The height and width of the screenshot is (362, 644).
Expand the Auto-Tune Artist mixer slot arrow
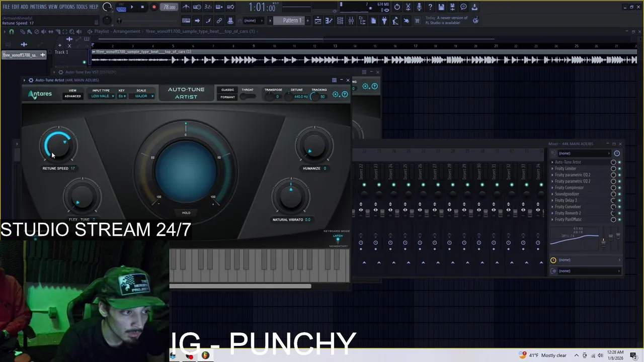click(552, 162)
